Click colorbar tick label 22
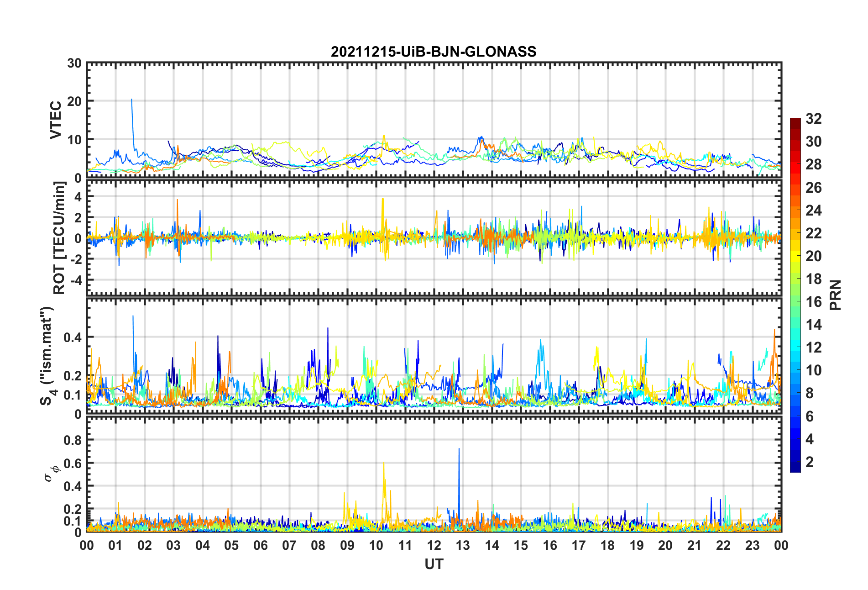 pos(813,233)
